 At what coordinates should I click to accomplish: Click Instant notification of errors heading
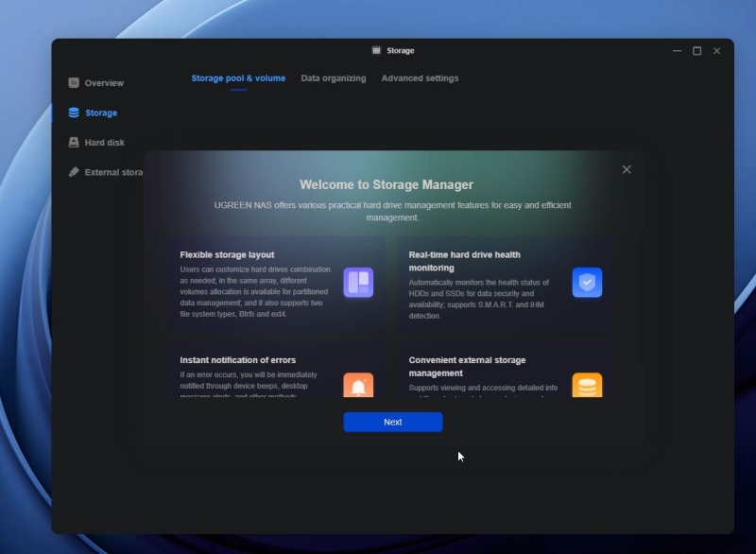tap(238, 360)
